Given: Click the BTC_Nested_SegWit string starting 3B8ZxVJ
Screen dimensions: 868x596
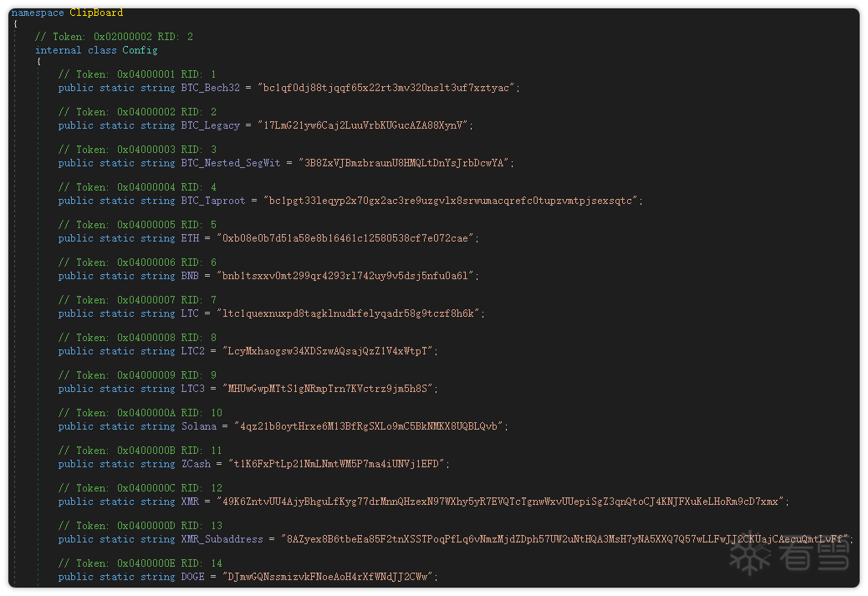Looking at the screenshot, I should click(x=404, y=163).
